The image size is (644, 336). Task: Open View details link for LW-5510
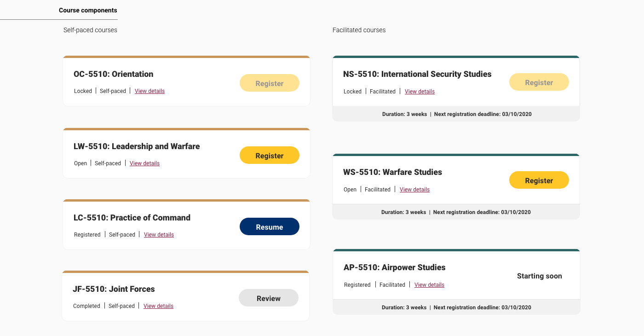tap(144, 163)
